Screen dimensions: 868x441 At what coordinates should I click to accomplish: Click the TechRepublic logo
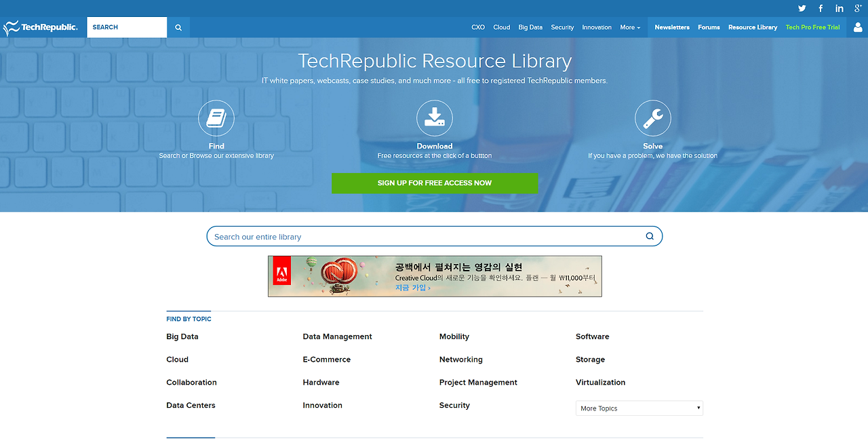click(41, 28)
